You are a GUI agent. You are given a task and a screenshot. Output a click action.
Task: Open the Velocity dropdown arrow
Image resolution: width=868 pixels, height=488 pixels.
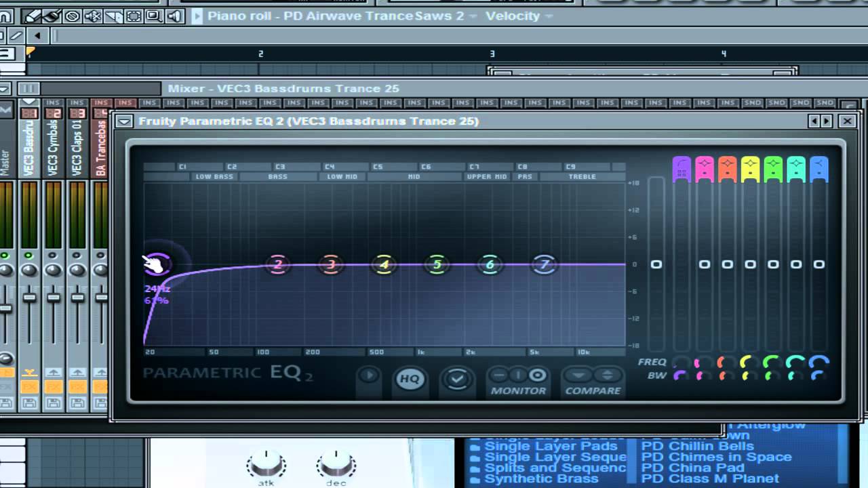click(x=549, y=16)
